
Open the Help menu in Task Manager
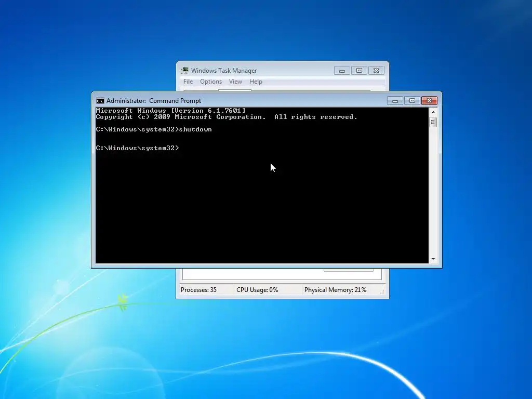[256, 82]
